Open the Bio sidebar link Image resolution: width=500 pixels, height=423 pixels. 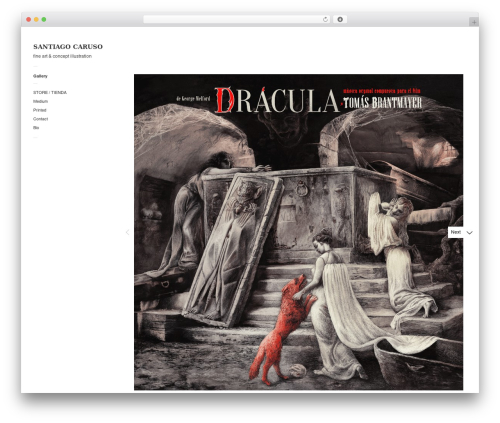[x=36, y=128]
